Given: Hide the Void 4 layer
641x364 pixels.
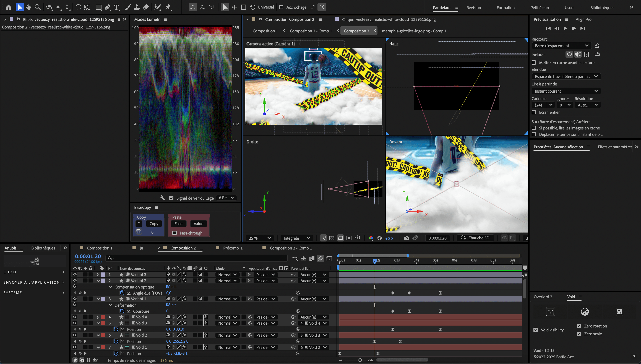Looking at the screenshot, I should tap(74, 317).
